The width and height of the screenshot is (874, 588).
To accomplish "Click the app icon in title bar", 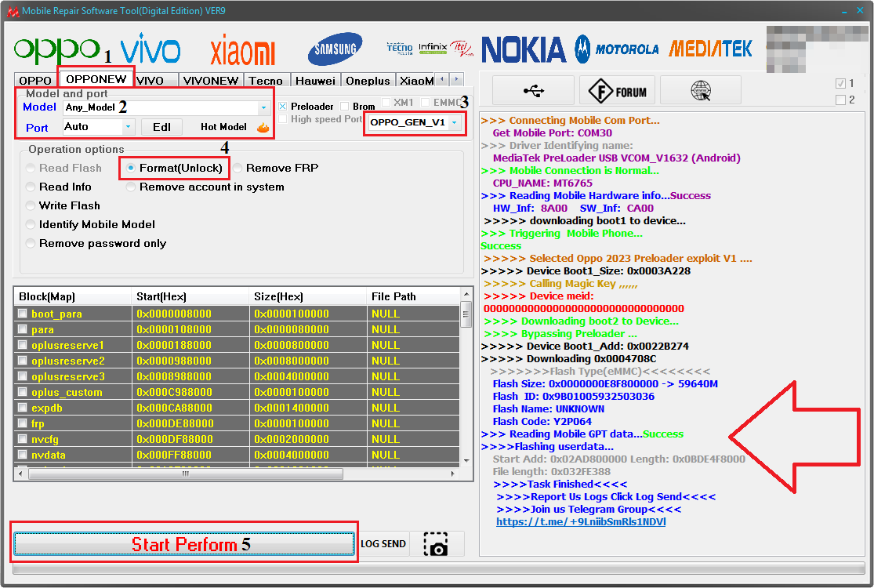I will [13, 11].
